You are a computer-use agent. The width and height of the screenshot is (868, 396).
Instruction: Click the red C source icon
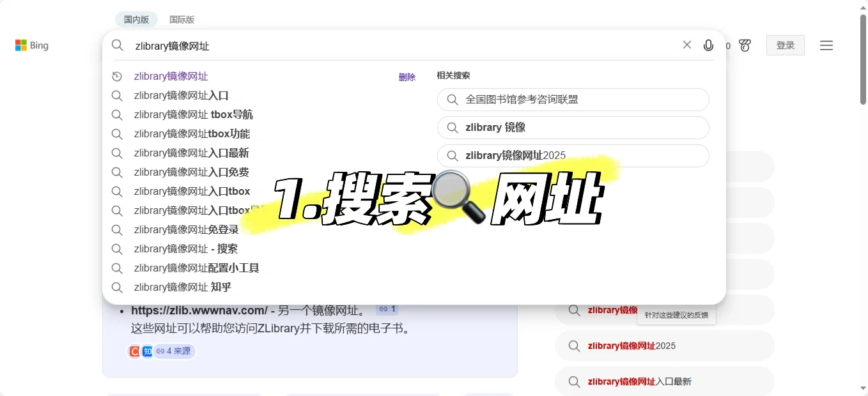(x=134, y=351)
